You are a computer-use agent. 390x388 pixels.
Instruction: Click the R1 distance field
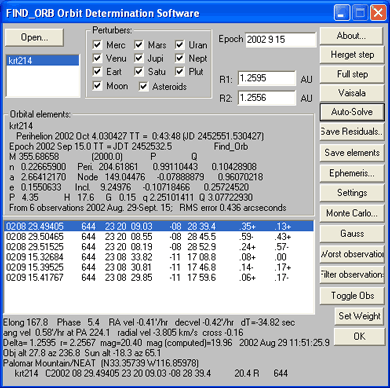[267, 79]
